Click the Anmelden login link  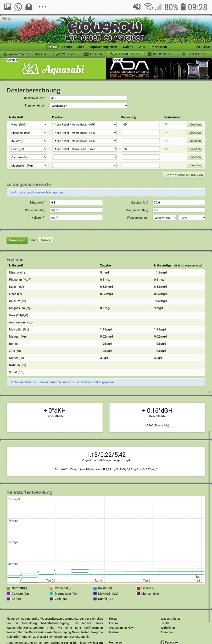tap(203, 47)
